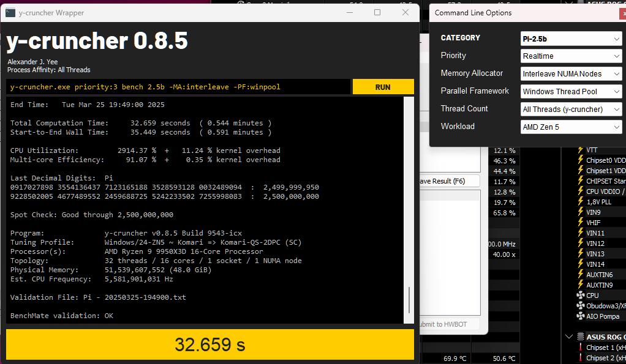Click the thermometer icon beside Chipset 1
The height and width of the screenshot is (364, 626).
(581, 347)
